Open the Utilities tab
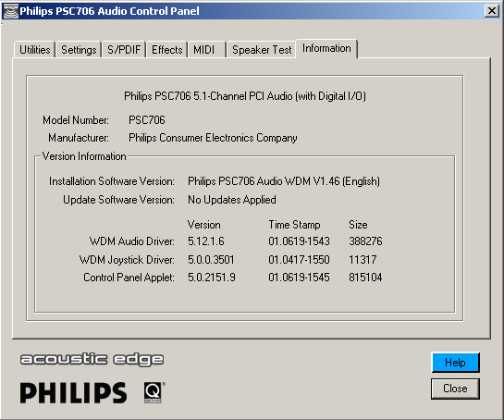Image resolution: width=504 pixels, height=420 pixels. click(x=35, y=50)
